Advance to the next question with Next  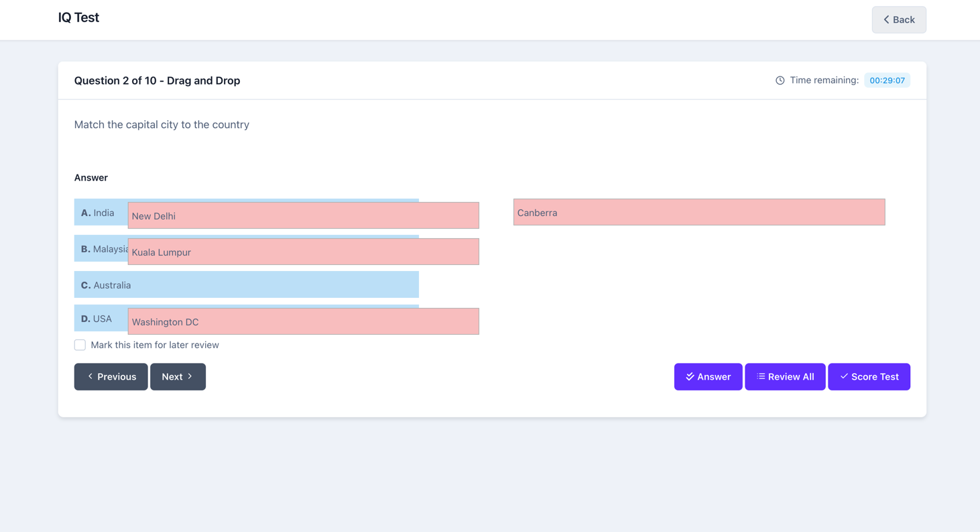coord(178,376)
